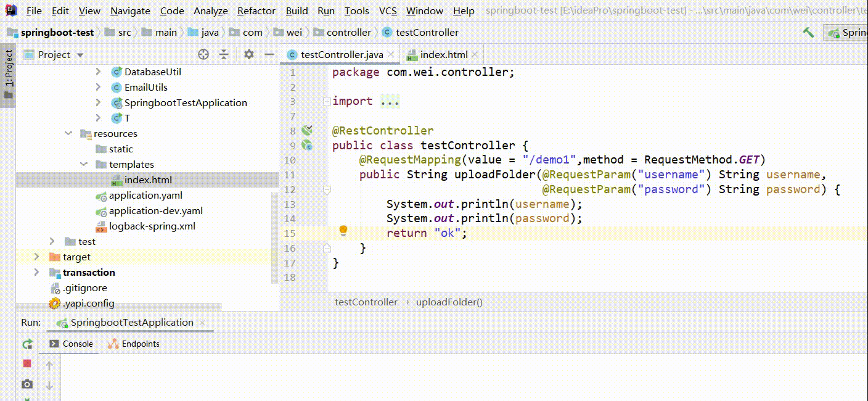The image size is (868, 401).
Task: Click the up arrow in the console toolbar
Action: 49,366
